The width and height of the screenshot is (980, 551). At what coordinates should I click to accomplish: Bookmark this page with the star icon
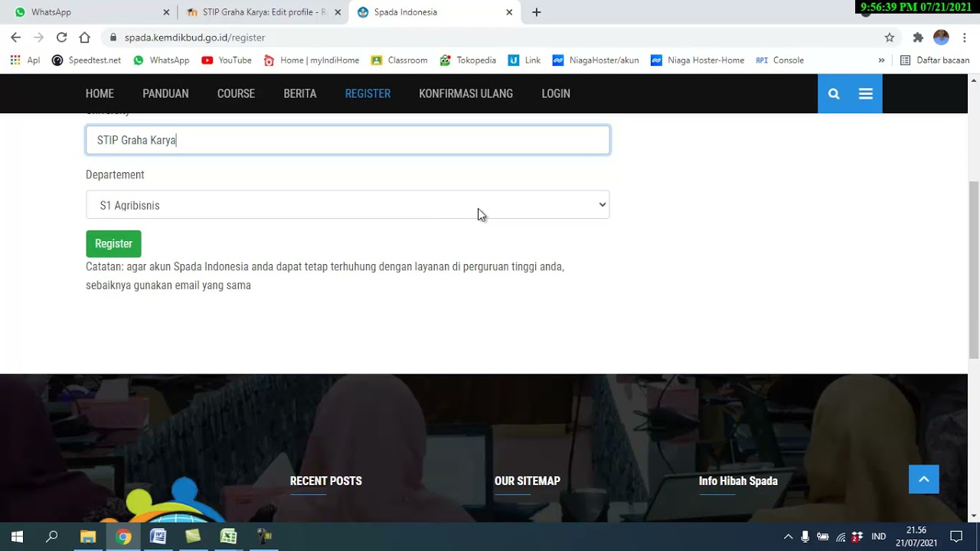[889, 37]
